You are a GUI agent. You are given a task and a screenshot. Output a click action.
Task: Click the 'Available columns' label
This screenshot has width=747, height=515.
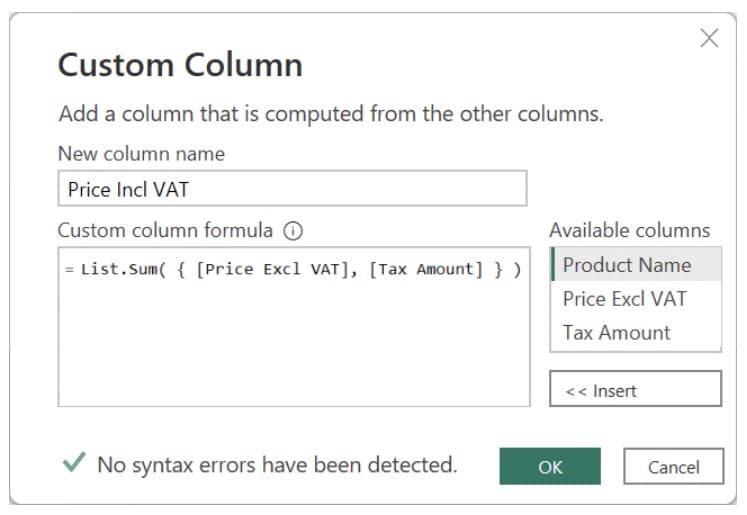click(x=629, y=231)
